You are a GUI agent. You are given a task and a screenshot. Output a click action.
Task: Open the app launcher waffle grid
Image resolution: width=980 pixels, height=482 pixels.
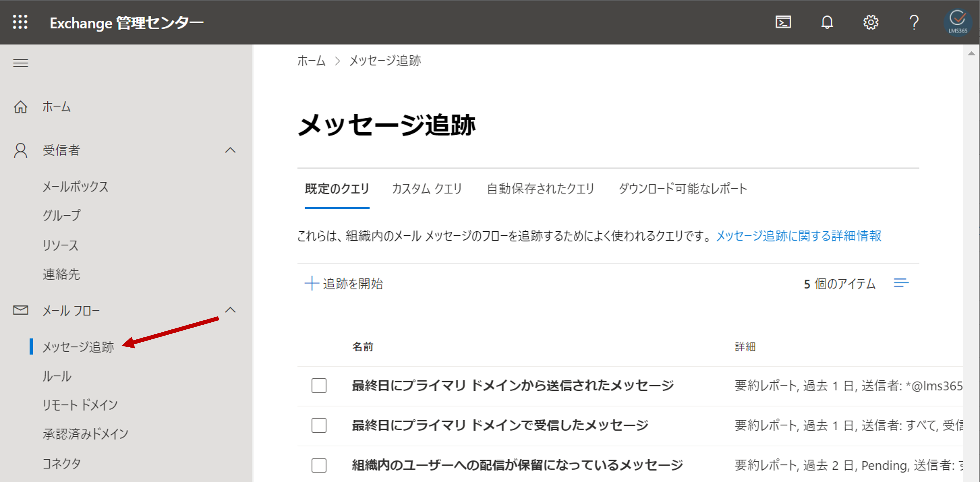20,22
